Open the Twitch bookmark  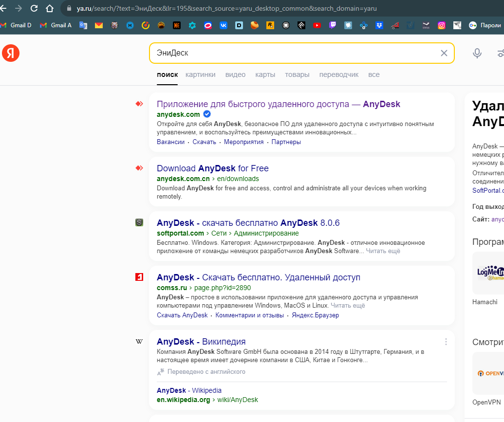333,25
